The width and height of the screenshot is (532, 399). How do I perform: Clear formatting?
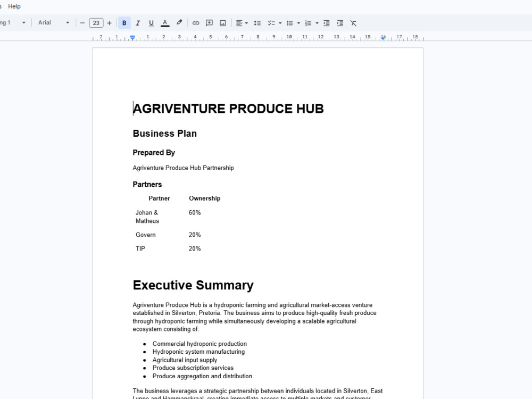coord(354,23)
